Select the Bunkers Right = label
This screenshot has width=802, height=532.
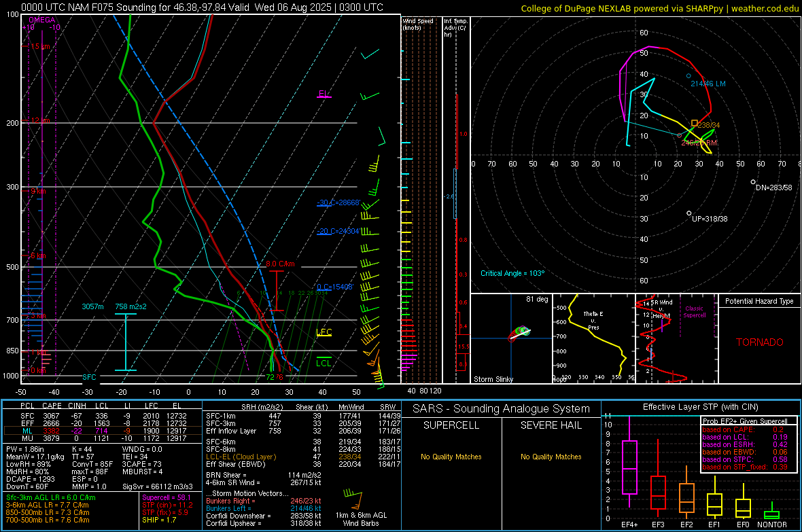point(230,501)
